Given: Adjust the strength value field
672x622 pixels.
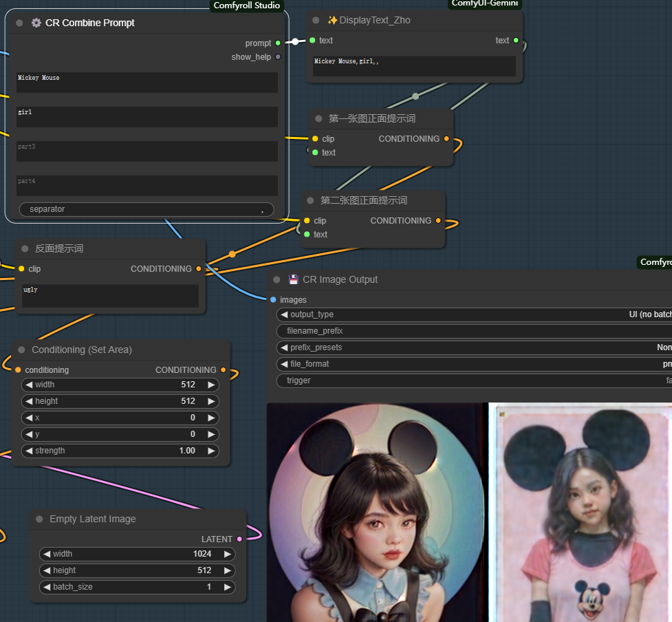Looking at the screenshot, I should pyautogui.click(x=120, y=451).
